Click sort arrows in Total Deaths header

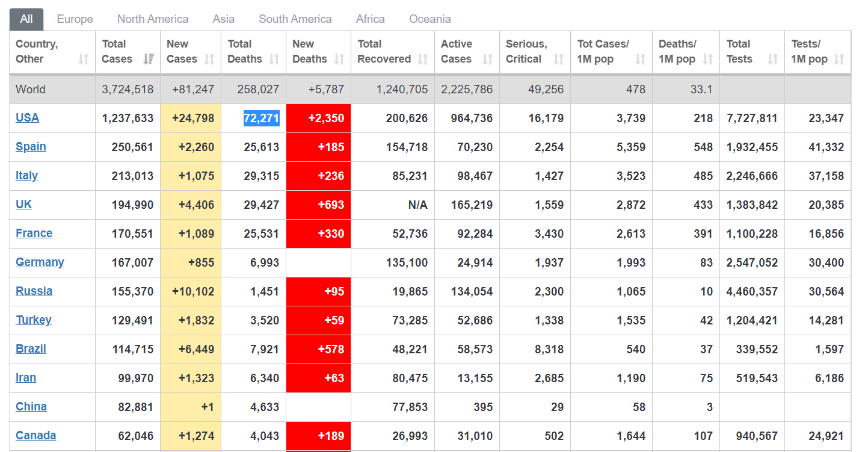point(274,59)
